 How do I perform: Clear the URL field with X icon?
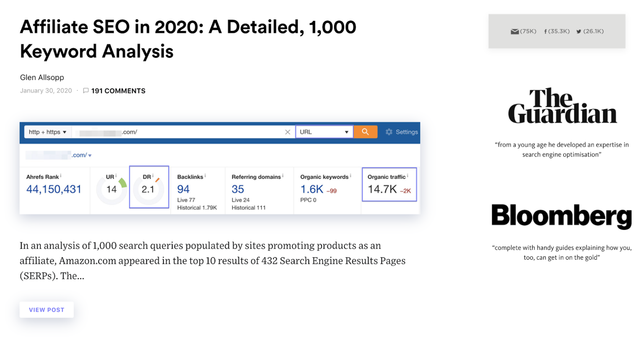(288, 132)
